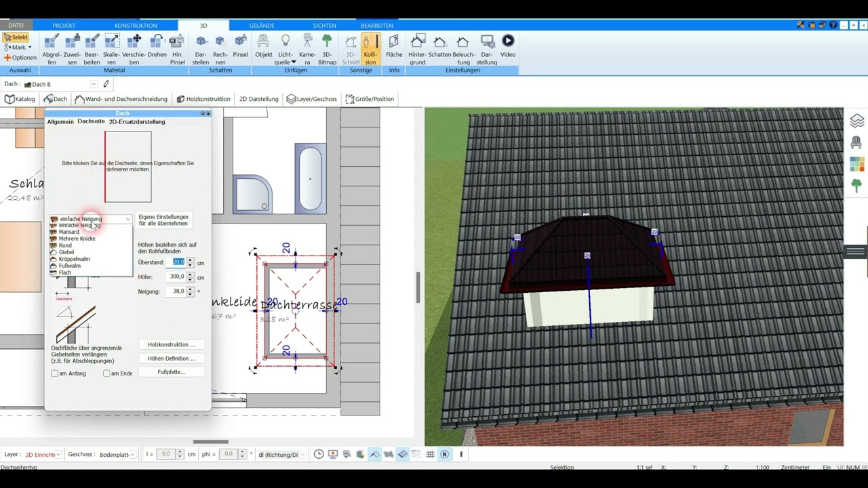Viewport: 868px width, 488px height.
Task: Click the Fußpfette... button
Action: coord(172,372)
